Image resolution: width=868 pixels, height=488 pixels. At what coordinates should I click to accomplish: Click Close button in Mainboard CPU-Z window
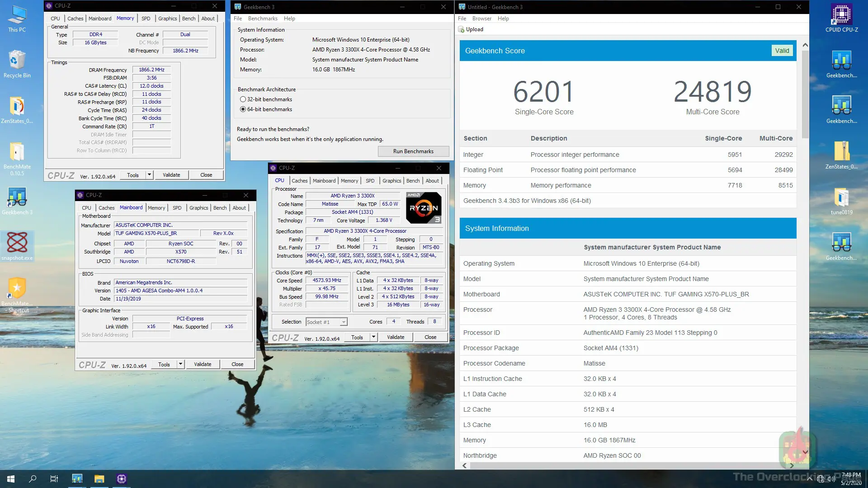pyautogui.click(x=237, y=364)
